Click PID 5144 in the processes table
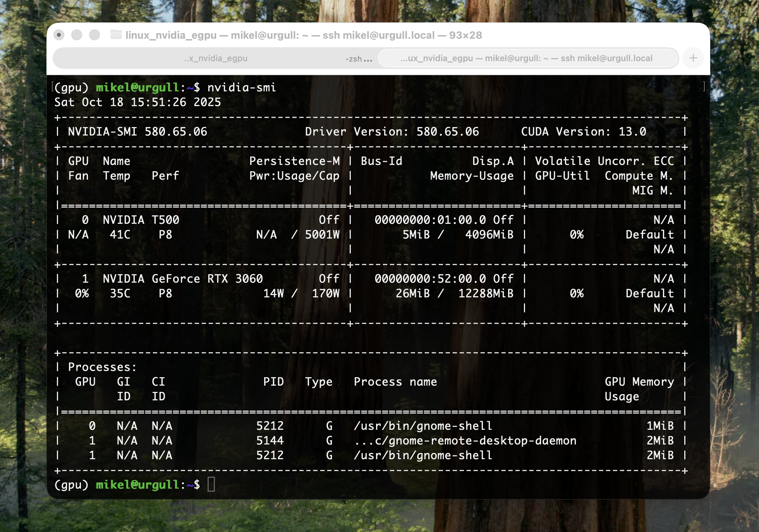This screenshot has width=759, height=532. [x=270, y=441]
